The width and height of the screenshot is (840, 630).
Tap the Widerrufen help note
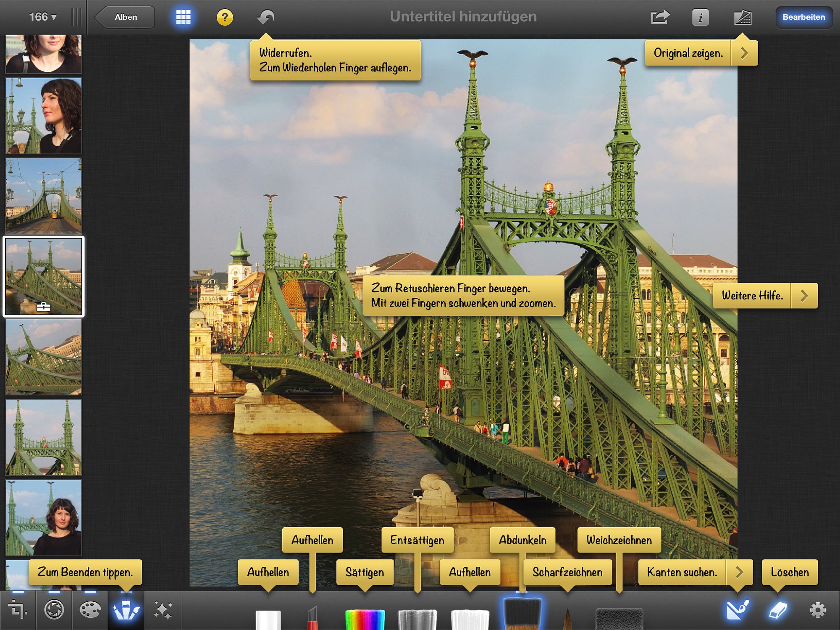click(x=335, y=60)
